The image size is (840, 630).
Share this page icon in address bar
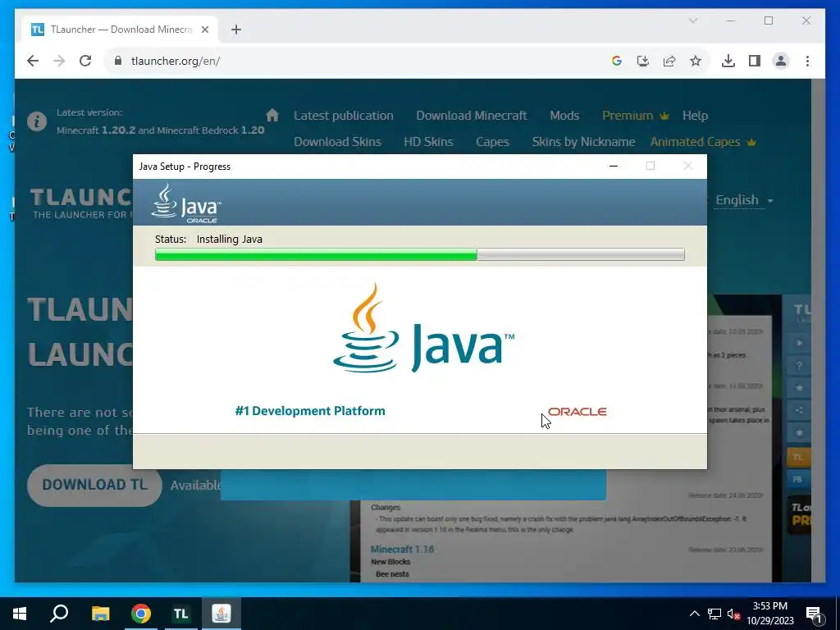coord(669,61)
